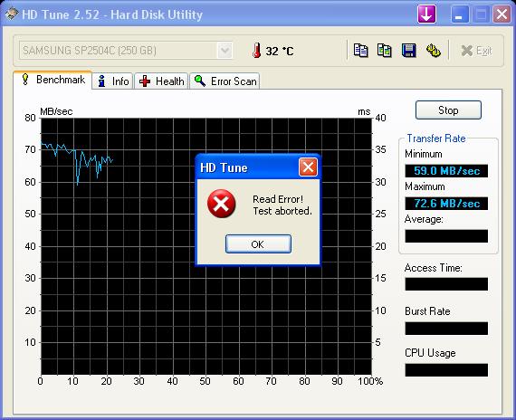Open the Info tab
Viewport: 516px width, 420px height.
[x=113, y=81]
